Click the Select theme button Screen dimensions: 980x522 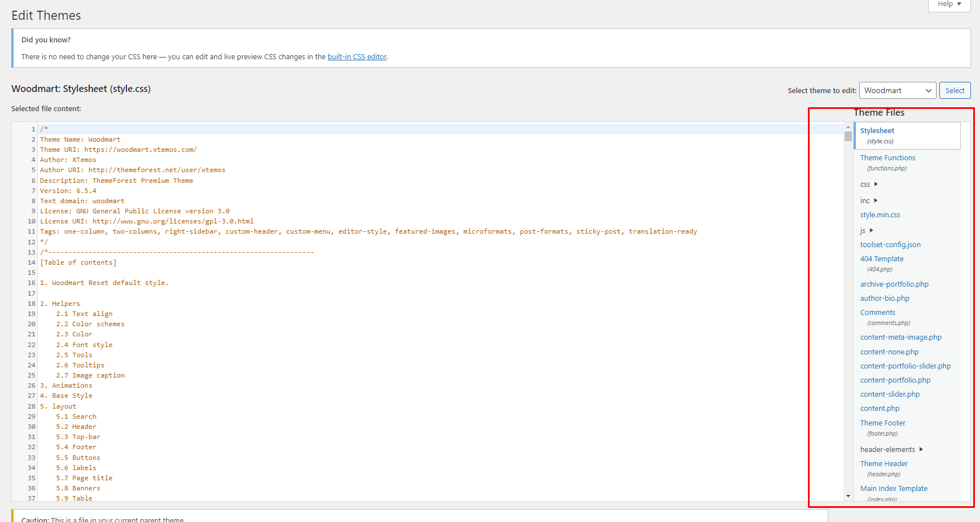(955, 90)
